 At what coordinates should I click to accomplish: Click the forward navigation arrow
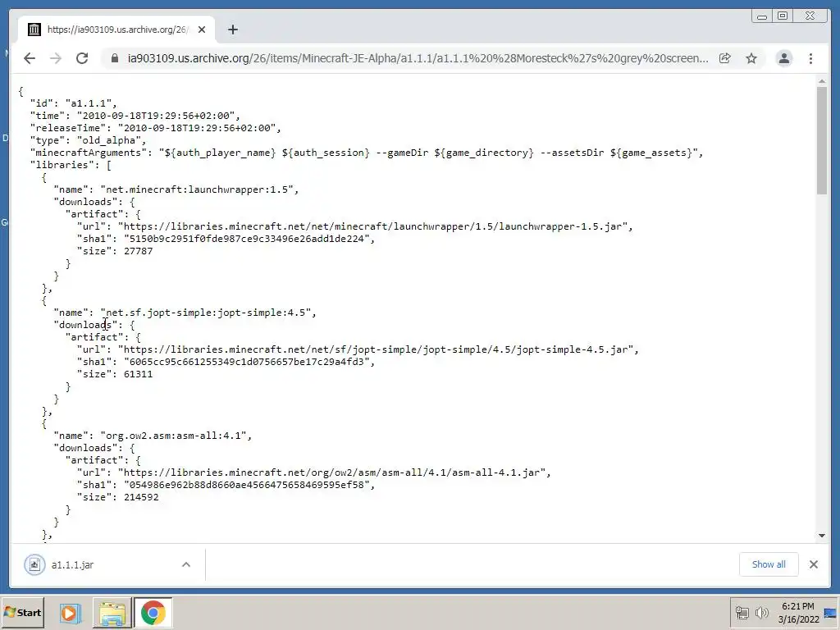[56, 58]
